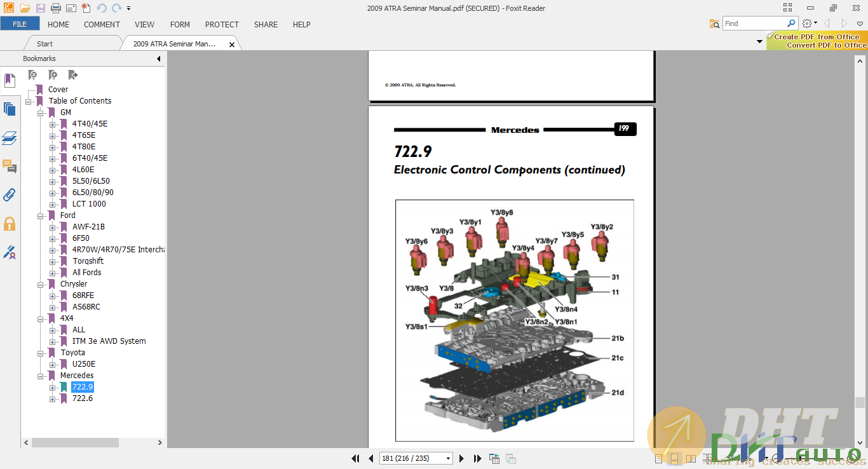Open the AWF-21B bookmark
The image size is (868, 469).
point(88,227)
